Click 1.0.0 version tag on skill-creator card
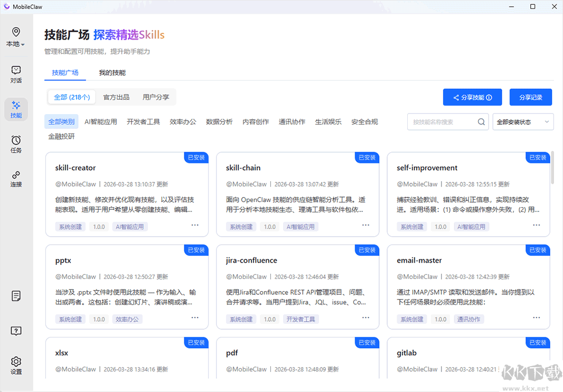The image size is (563, 392). tap(99, 227)
